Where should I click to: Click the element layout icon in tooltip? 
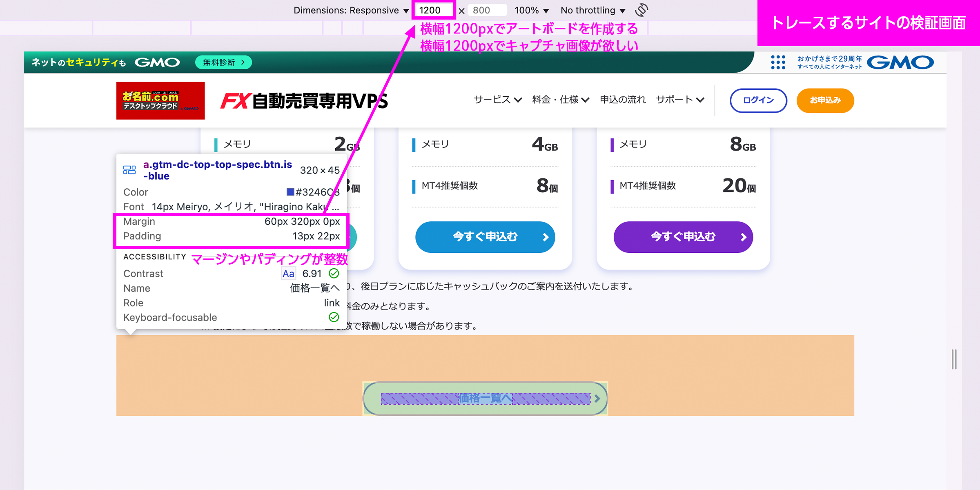(129, 170)
